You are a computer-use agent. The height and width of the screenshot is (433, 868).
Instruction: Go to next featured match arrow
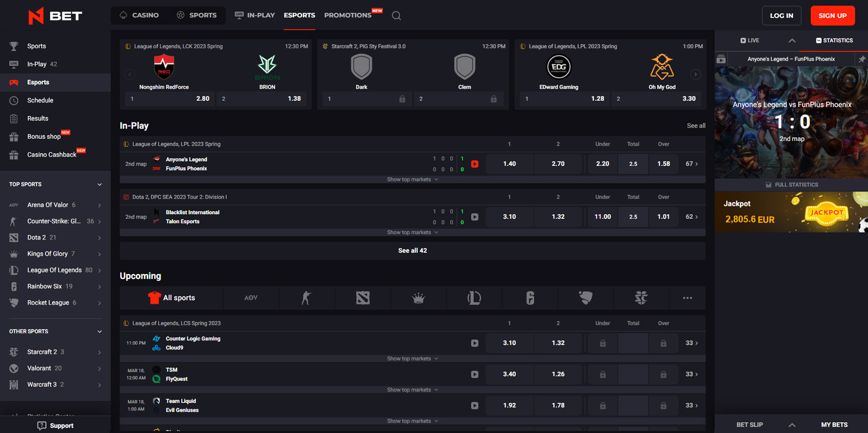point(695,74)
